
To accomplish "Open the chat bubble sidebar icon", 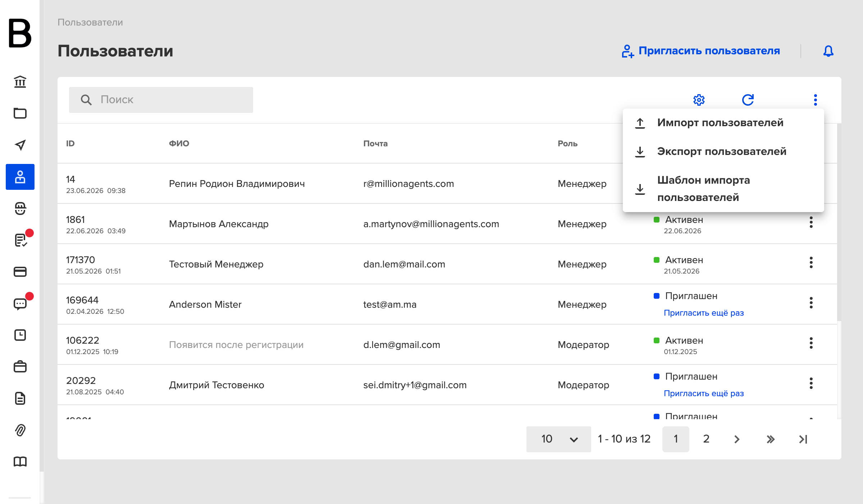I will point(20,304).
